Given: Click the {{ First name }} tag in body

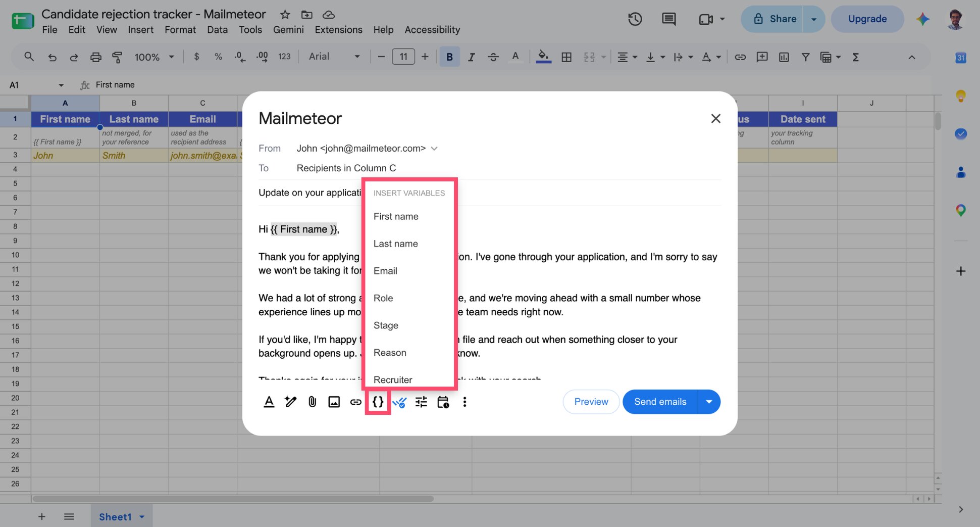Looking at the screenshot, I should (304, 229).
